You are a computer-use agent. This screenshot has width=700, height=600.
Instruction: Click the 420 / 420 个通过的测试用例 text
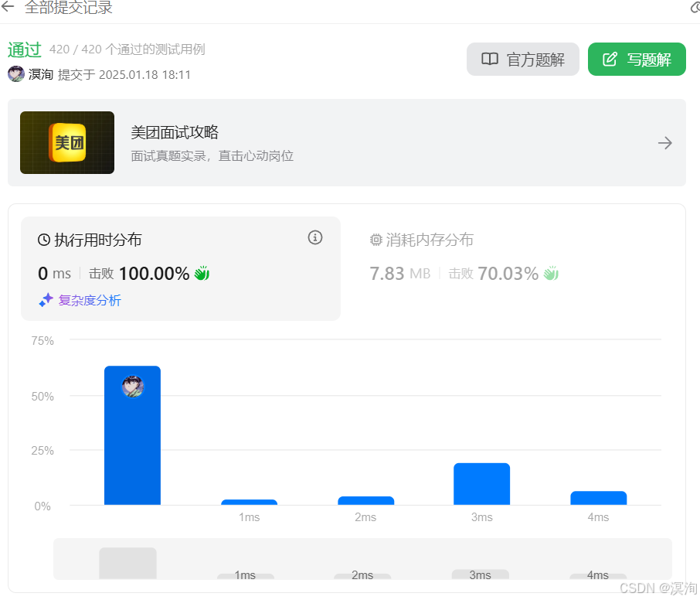[x=127, y=49]
